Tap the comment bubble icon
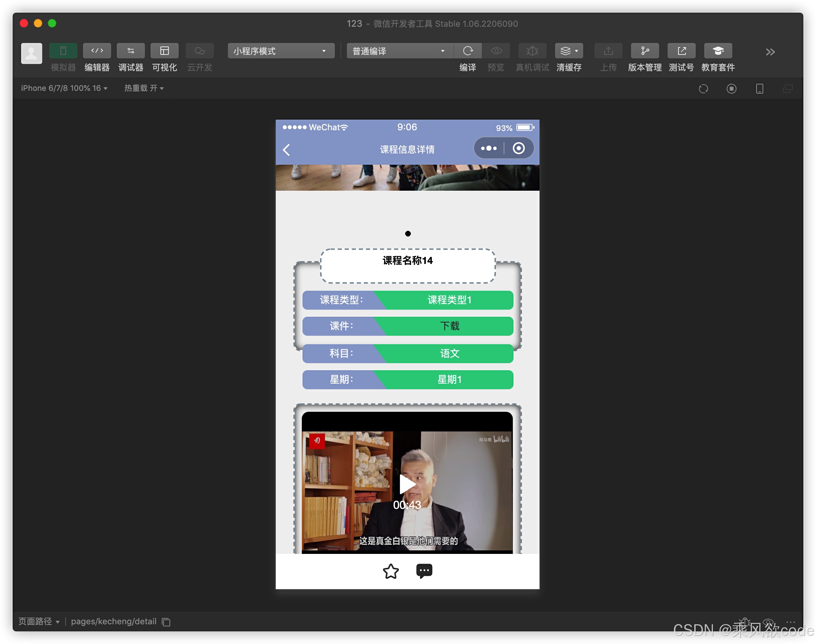The width and height of the screenshot is (816, 644). pos(424,571)
